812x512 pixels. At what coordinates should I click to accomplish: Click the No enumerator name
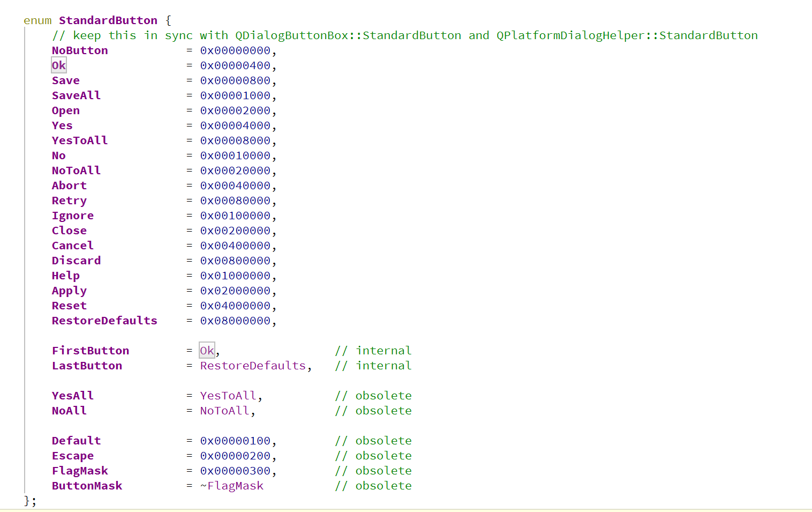coord(59,155)
